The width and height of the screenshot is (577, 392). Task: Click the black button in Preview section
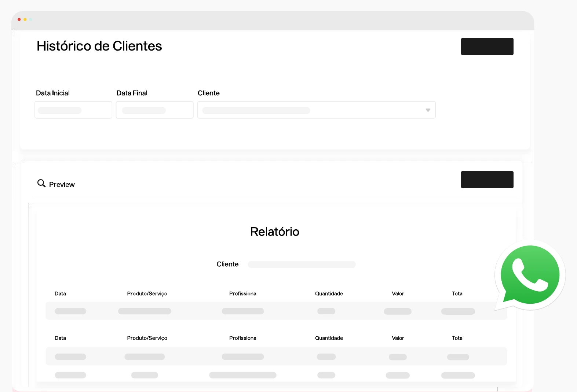tap(487, 180)
